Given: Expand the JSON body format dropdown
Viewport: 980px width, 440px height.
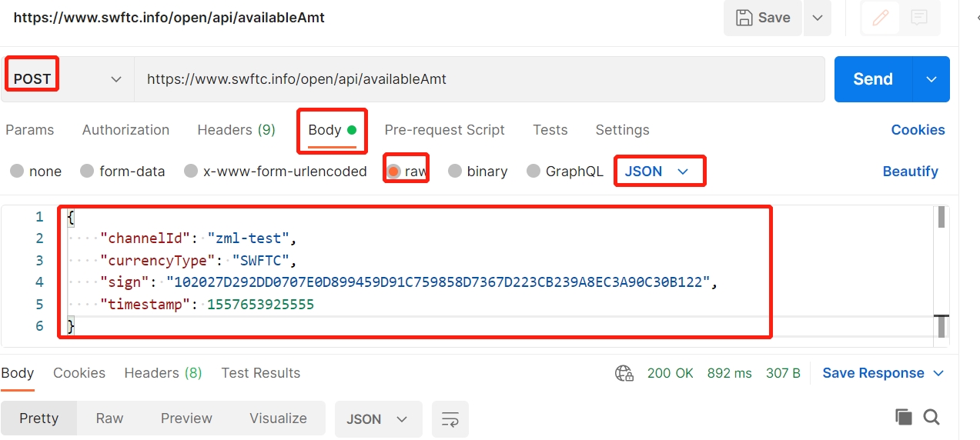Looking at the screenshot, I should point(658,172).
